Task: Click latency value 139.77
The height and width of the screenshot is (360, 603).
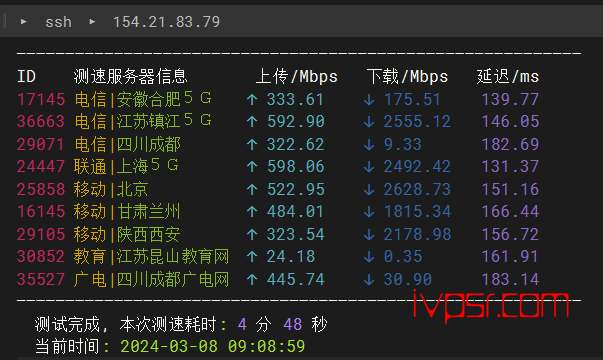Action: 510,99
